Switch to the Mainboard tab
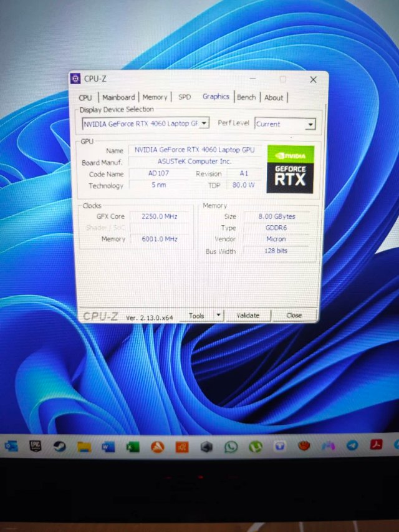399x532 pixels. pos(118,97)
